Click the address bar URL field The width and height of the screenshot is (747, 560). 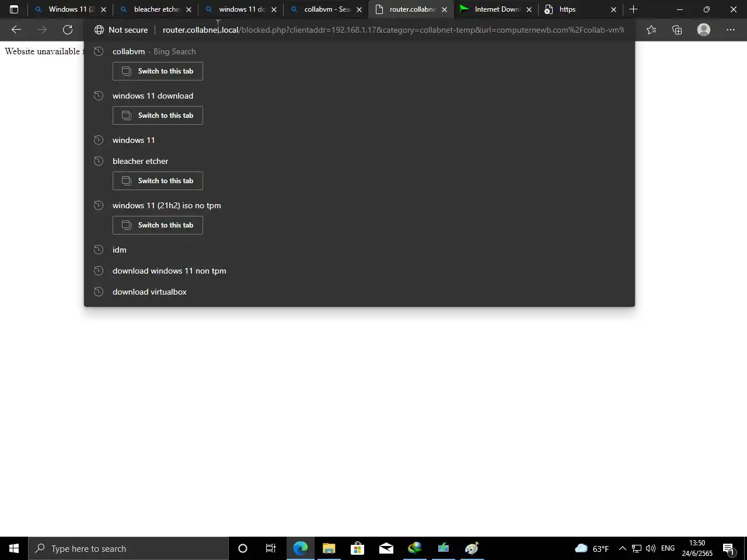393,30
